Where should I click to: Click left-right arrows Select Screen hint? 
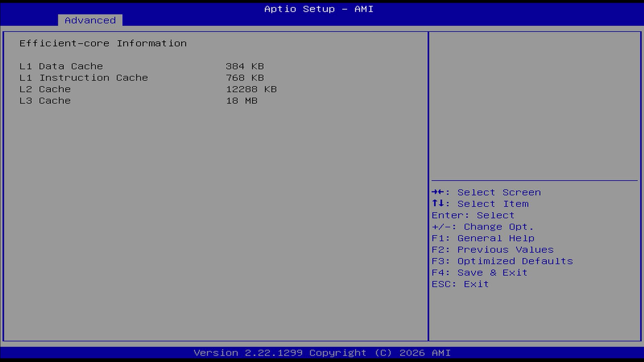[x=486, y=192]
